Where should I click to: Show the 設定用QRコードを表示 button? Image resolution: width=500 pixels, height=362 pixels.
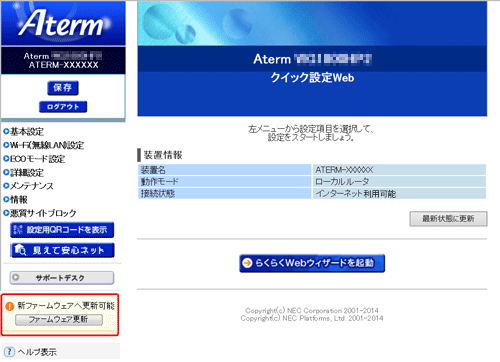tap(62, 230)
